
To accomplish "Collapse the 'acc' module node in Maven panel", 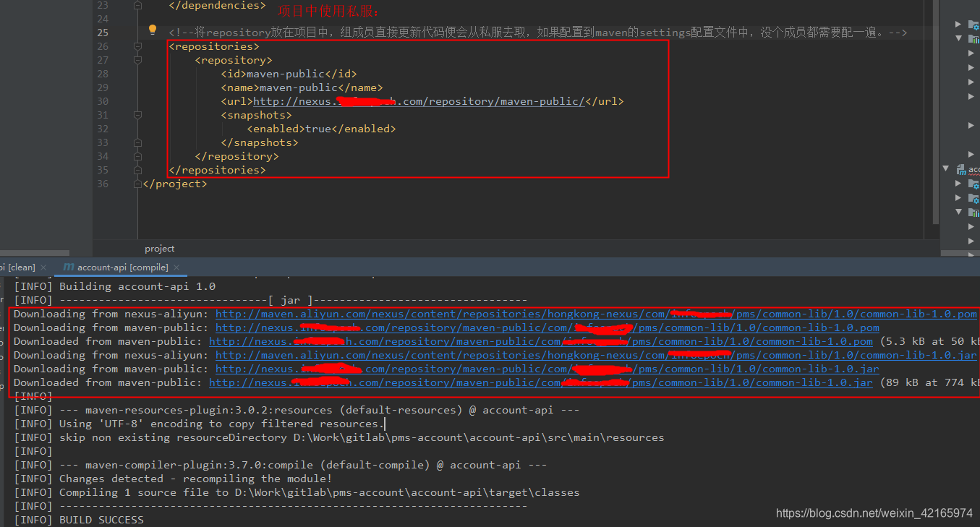I will (x=946, y=169).
